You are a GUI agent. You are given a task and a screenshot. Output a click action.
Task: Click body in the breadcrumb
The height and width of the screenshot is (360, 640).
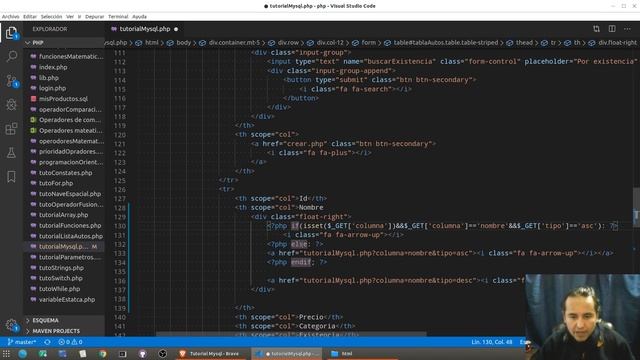(x=183, y=42)
